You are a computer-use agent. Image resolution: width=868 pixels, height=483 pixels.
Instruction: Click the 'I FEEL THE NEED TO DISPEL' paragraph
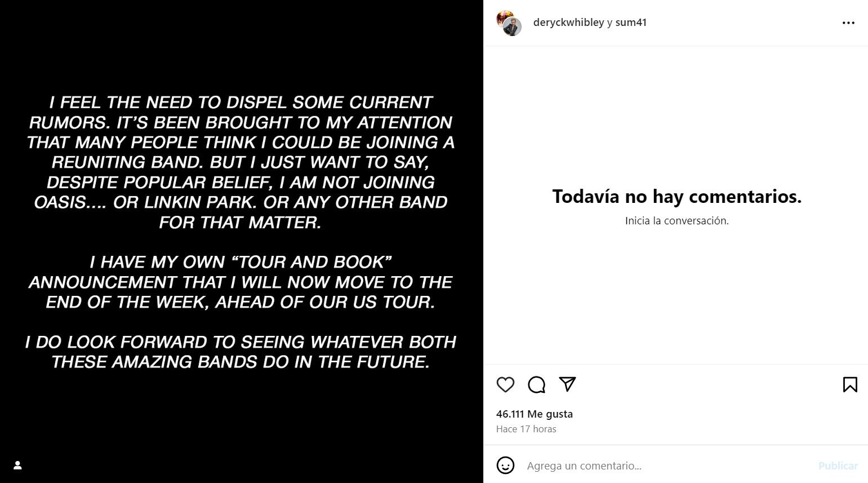coord(241,162)
